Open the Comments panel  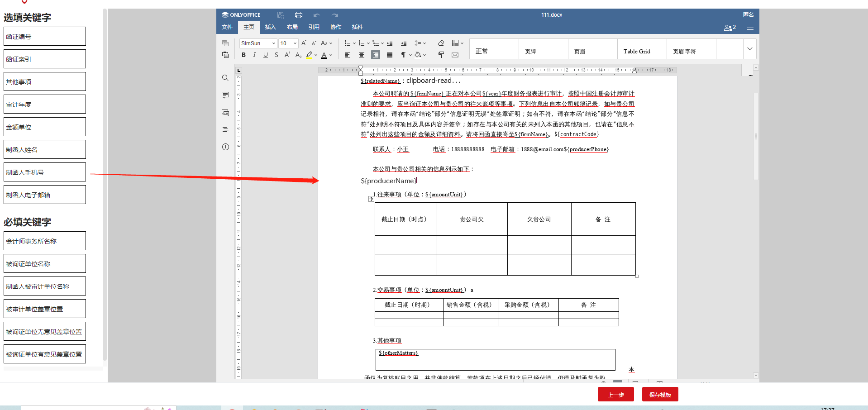coord(225,95)
